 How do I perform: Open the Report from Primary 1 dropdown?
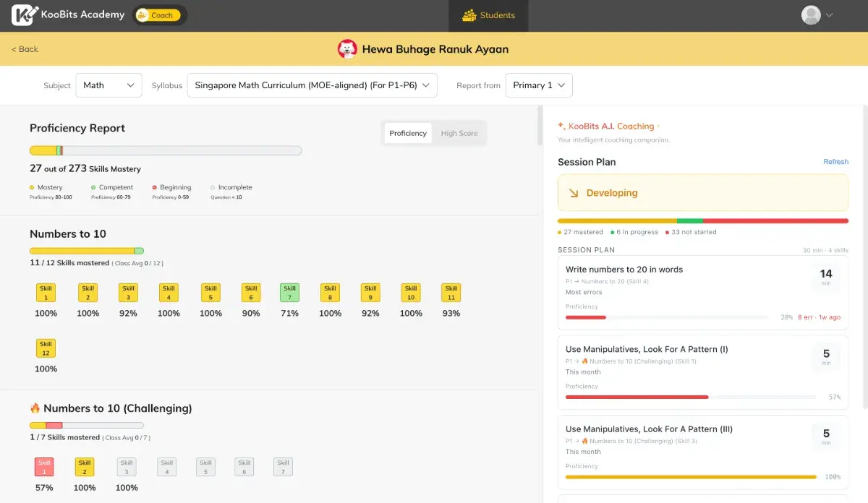click(539, 85)
